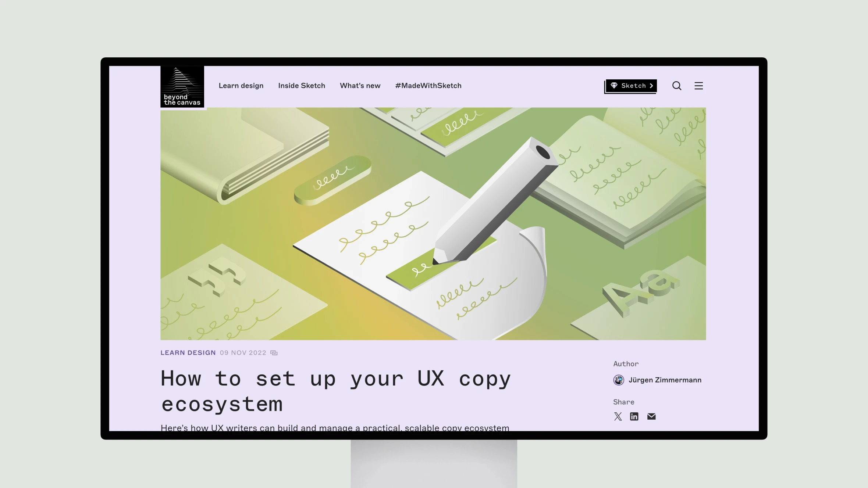The height and width of the screenshot is (488, 868).
Task: Open the search icon
Action: coord(677,85)
